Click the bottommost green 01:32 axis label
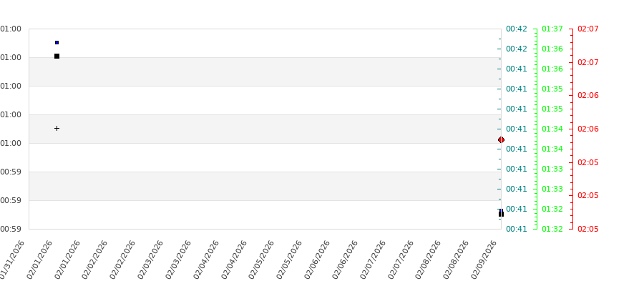 pyautogui.click(x=552, y=229)
